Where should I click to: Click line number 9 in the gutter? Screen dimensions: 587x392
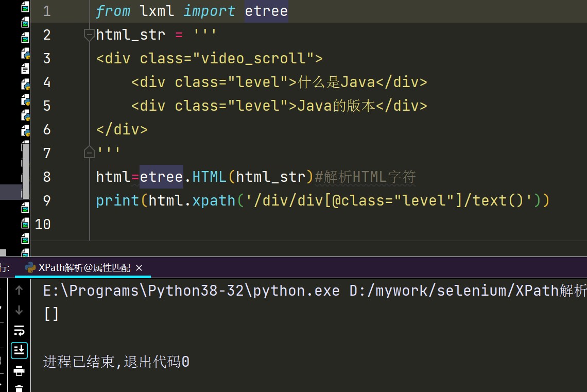tap(46, 200)
